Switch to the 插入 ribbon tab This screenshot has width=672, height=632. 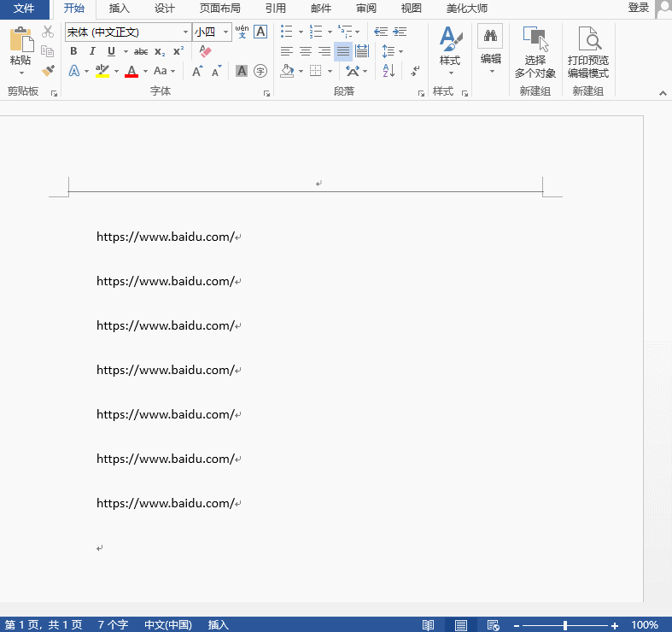[x=120, y=9]
